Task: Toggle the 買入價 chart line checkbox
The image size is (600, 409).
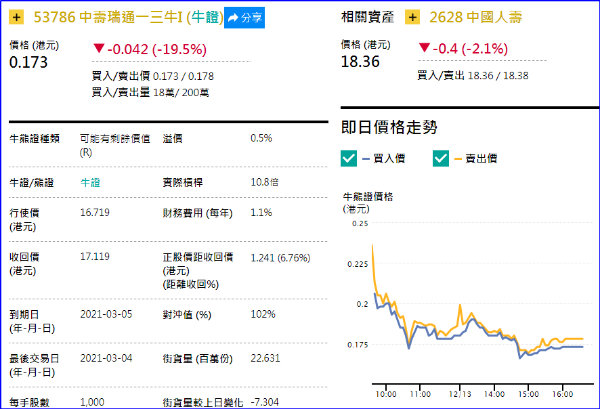Action: 349,158
